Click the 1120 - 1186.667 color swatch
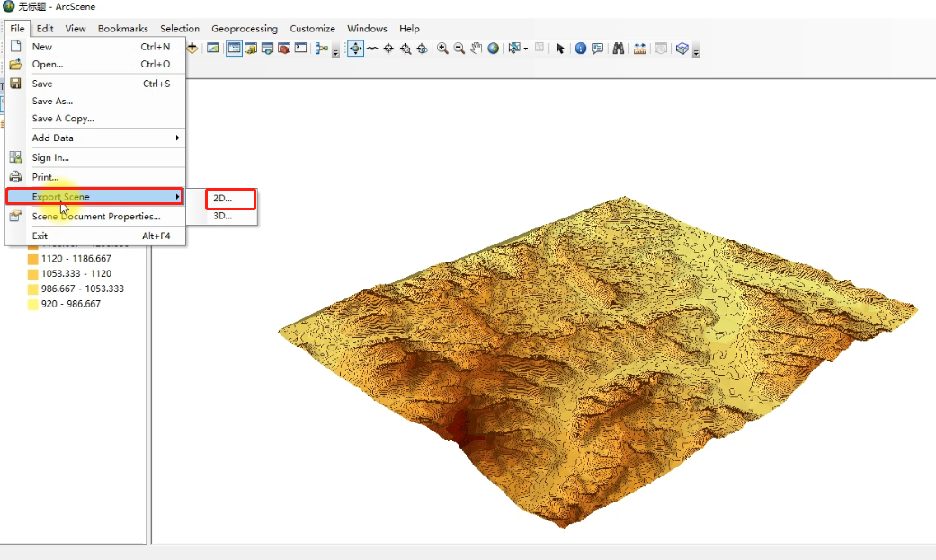 tap(32, 258)
